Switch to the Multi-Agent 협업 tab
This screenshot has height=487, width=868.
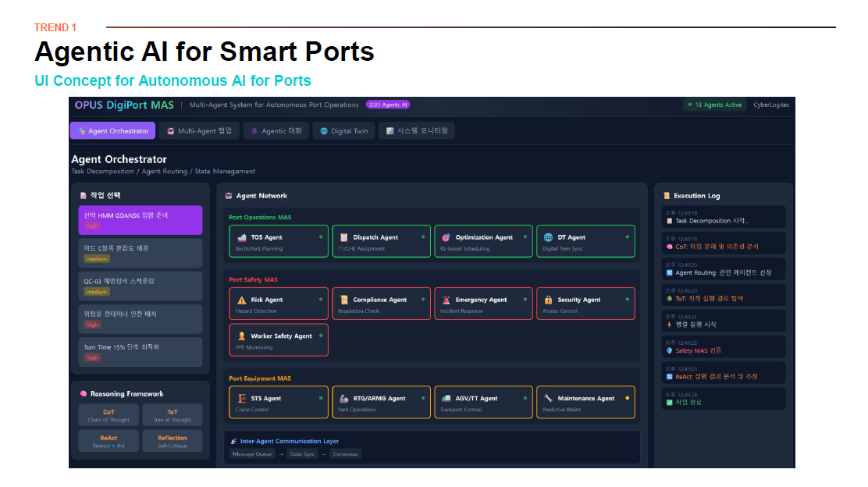click(199, 131)
